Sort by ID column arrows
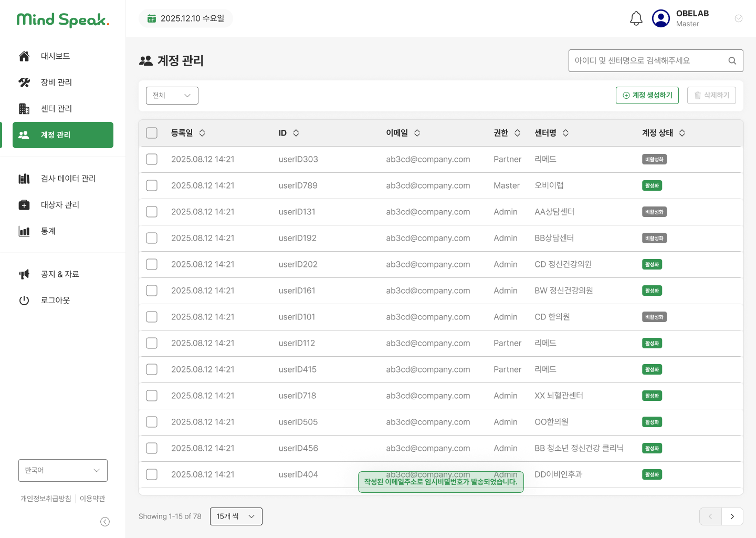This screenshot has height=538, width=756. 296,133
